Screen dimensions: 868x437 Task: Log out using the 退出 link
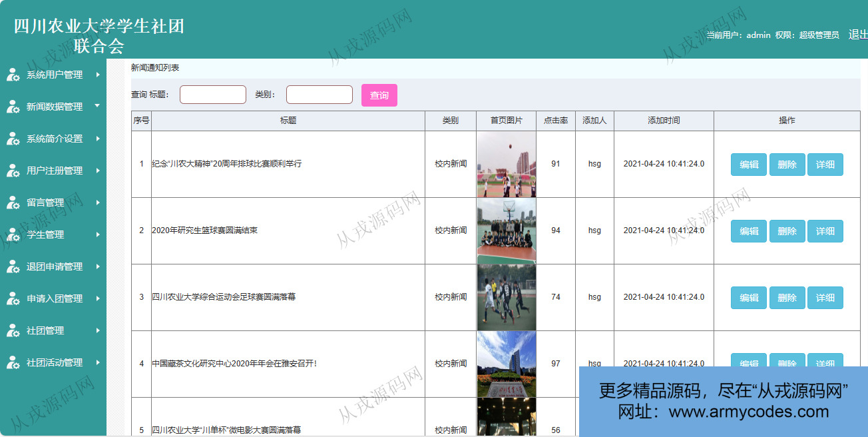pyautogui.click(x=858, y=35)
